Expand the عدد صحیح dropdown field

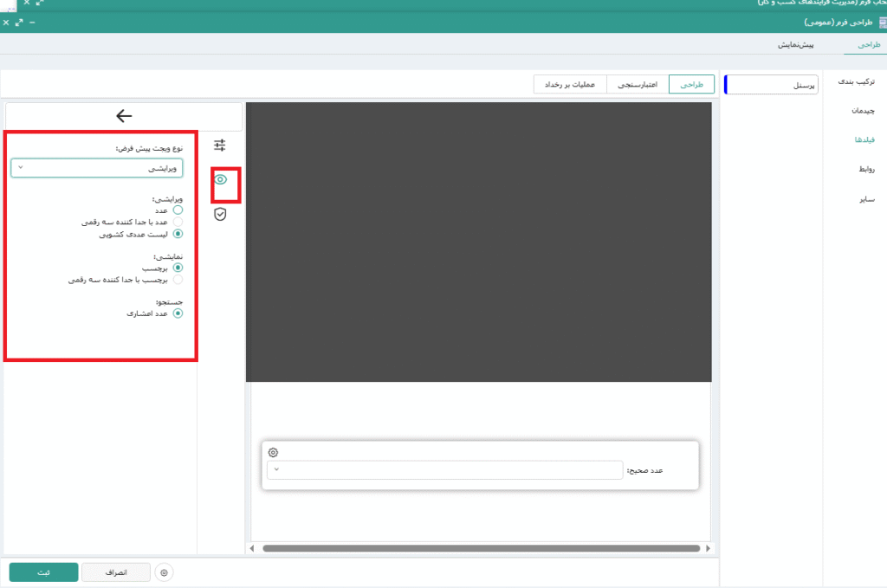pos(444,469)
